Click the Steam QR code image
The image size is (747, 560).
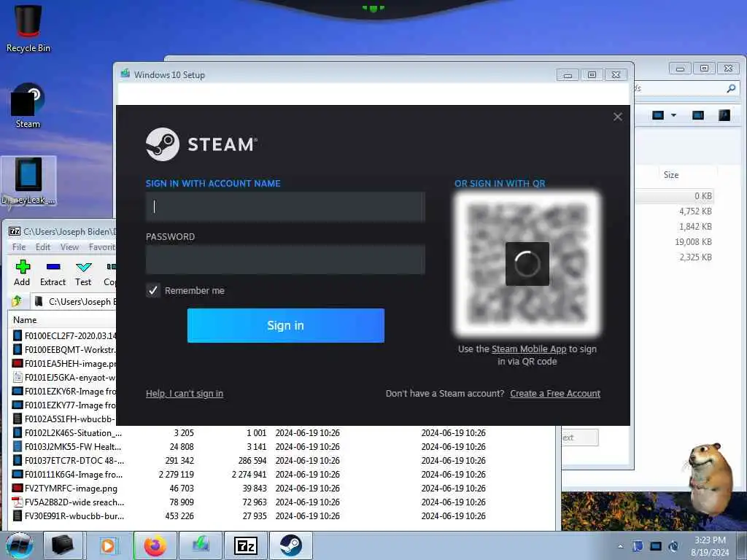coord(527,264)
